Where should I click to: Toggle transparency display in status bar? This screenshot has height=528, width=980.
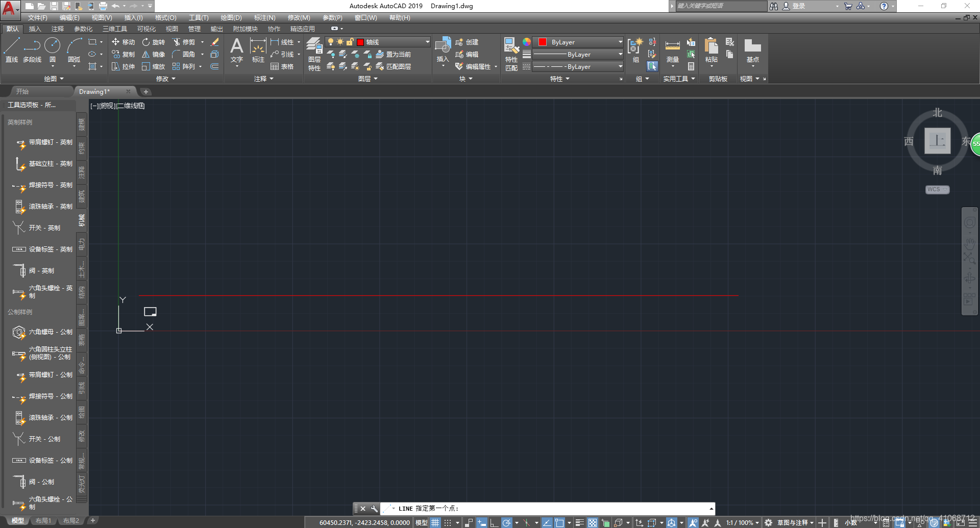pyautogui.click(x=592, y=522)
